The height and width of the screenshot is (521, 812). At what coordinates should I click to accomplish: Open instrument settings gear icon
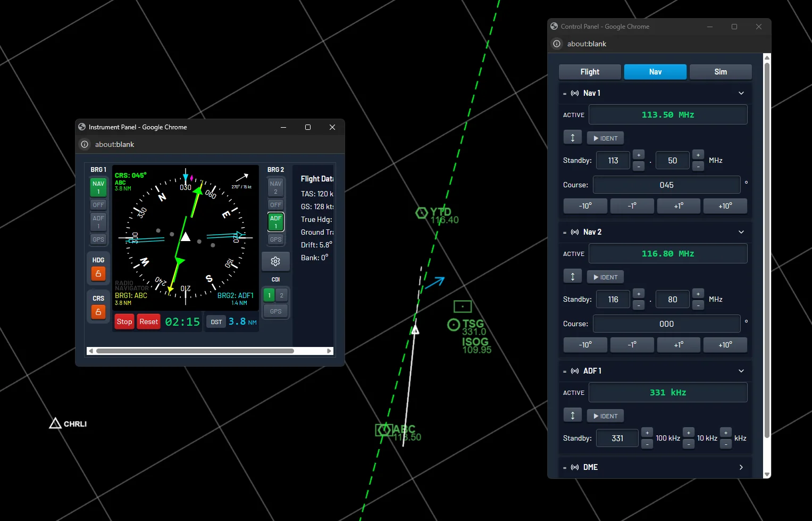click(275, 261)
